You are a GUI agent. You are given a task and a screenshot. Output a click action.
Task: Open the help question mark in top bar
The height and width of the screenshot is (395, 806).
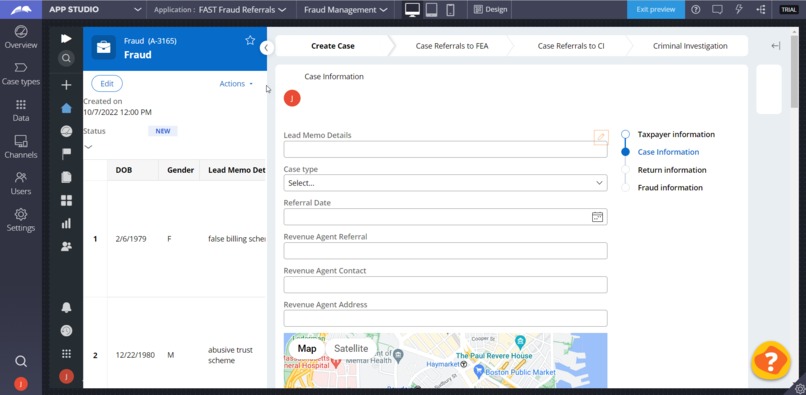[696, 9]
